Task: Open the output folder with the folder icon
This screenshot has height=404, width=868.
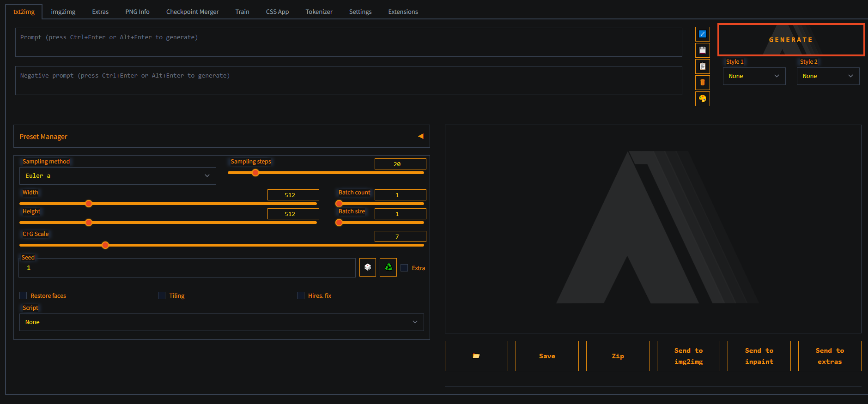Action: [x=476, y=356]
